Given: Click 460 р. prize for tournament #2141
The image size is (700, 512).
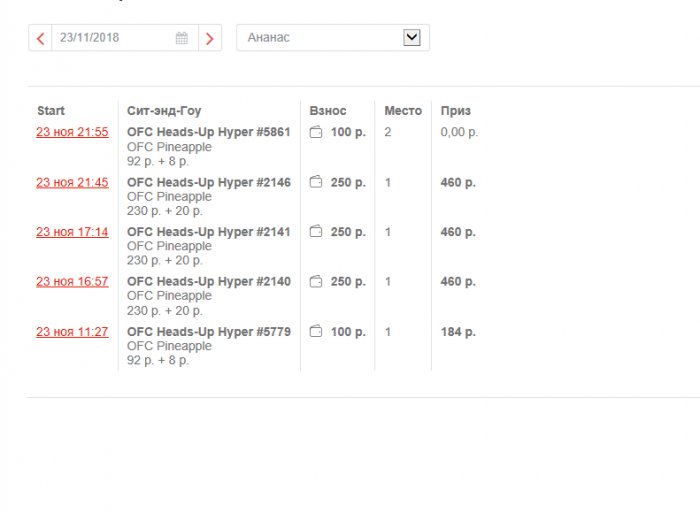Looking at the screenshot, I should pos(458,232).
